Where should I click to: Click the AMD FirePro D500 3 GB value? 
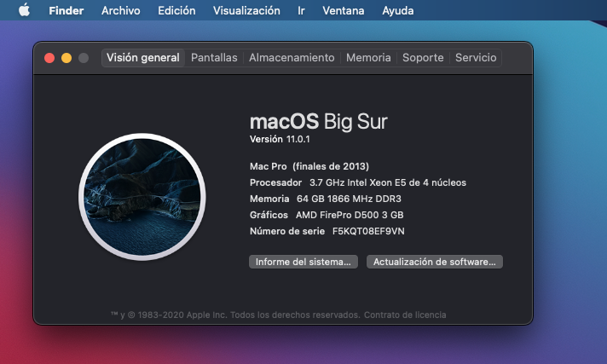pos(350,215)
